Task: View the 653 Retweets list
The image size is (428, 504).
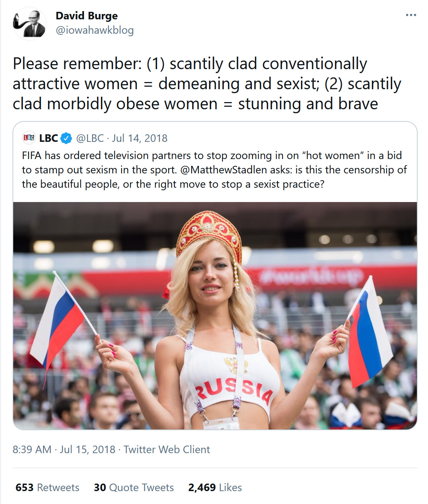Action: 47,487
